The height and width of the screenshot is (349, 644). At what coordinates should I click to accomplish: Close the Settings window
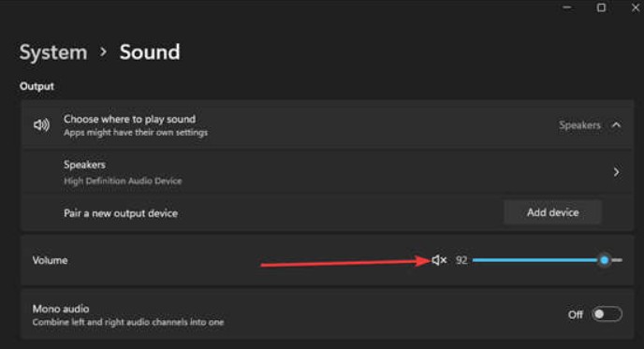coord(636,7)
